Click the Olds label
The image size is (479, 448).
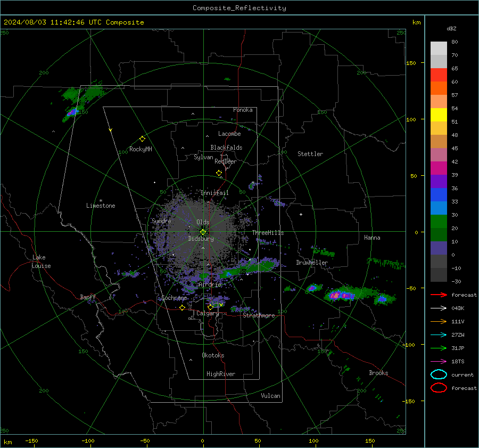pyautogui.click(x=203, y=222)
